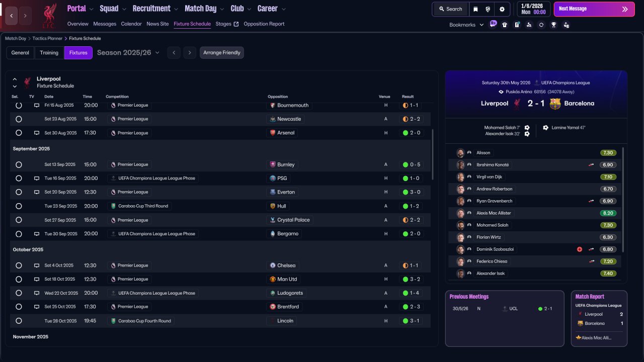
Task: Expand the Squad menu dropdown arrow
Action: (x=124, y=9)
